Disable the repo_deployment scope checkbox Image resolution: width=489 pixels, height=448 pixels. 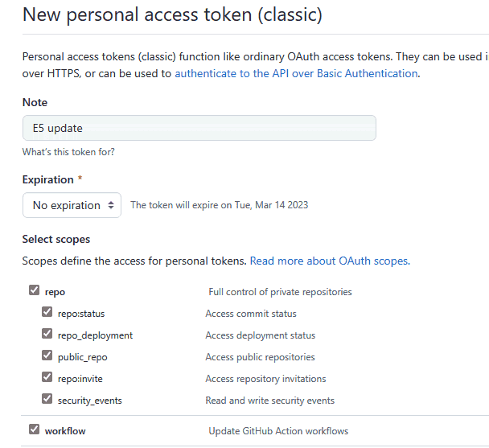47,335
